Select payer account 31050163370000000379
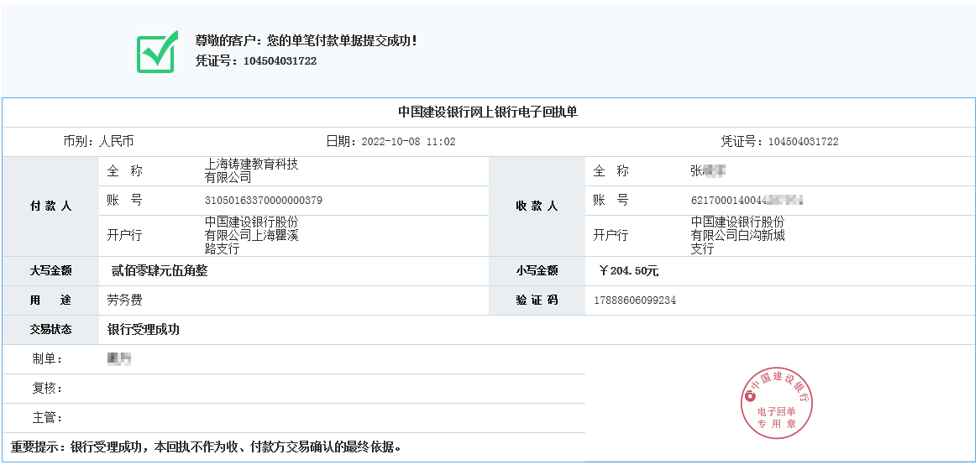The image size is (980, 465). [264, 201]
